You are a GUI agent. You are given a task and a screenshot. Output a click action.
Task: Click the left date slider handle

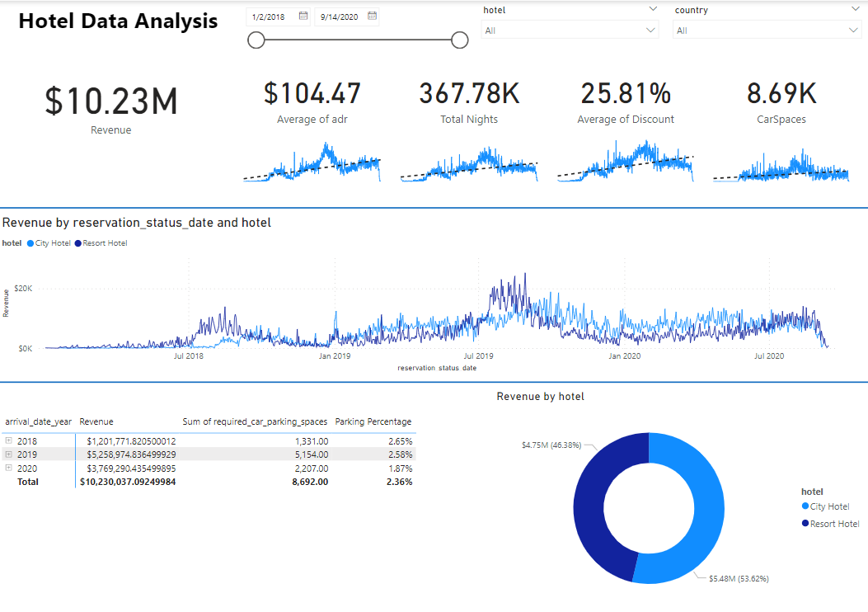256,40
